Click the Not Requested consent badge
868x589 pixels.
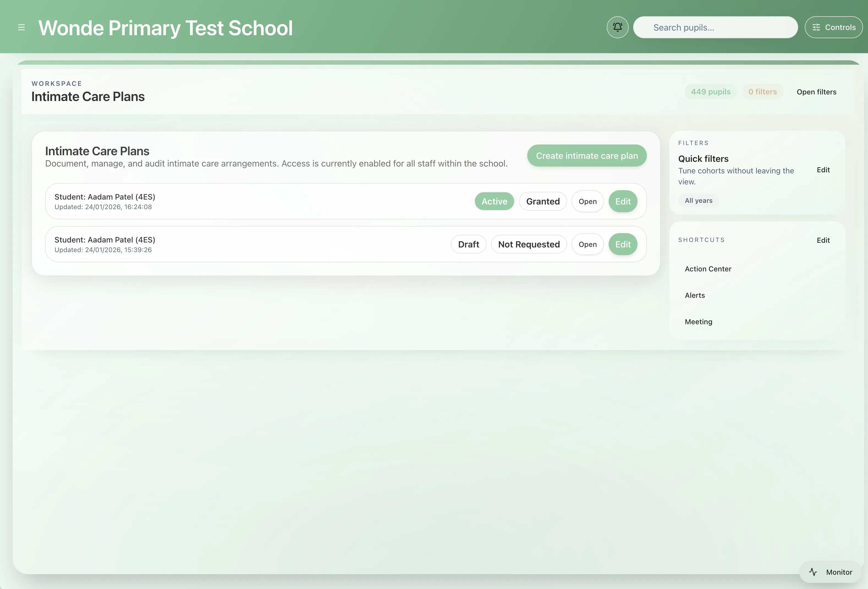(529, 244)
